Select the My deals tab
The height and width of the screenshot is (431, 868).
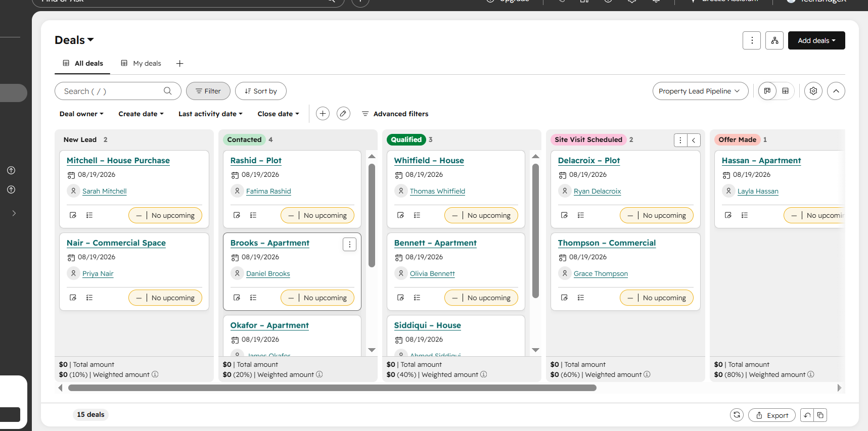(x=141, y=63)
